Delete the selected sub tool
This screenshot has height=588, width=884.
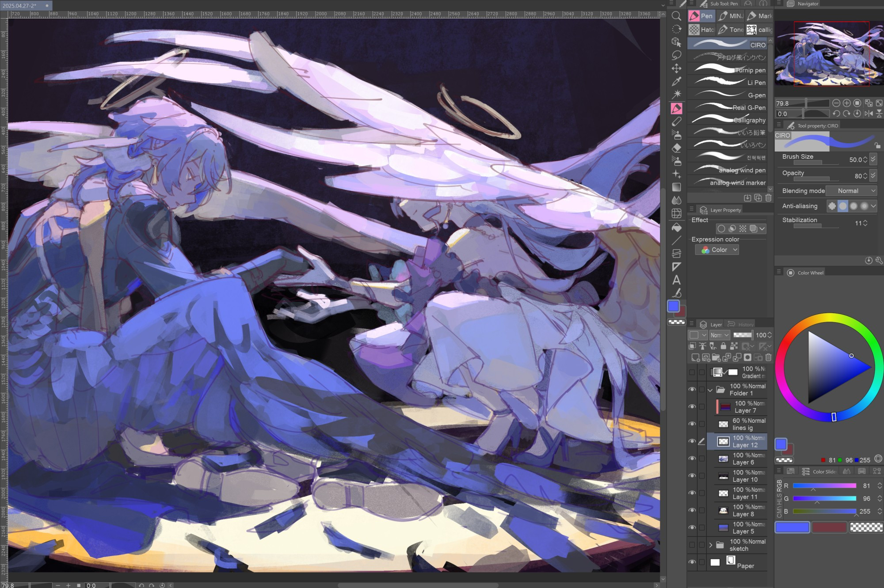pyautogui.click(x=768, y=198)
